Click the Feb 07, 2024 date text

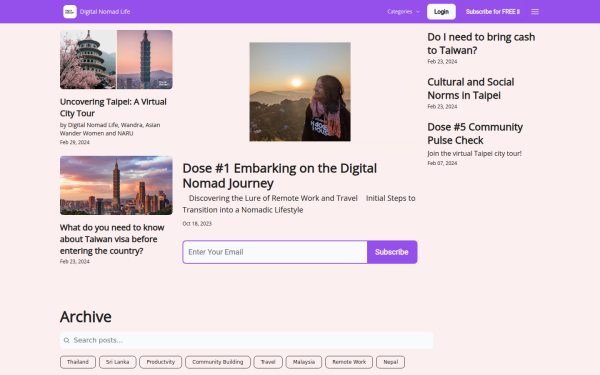442,163
